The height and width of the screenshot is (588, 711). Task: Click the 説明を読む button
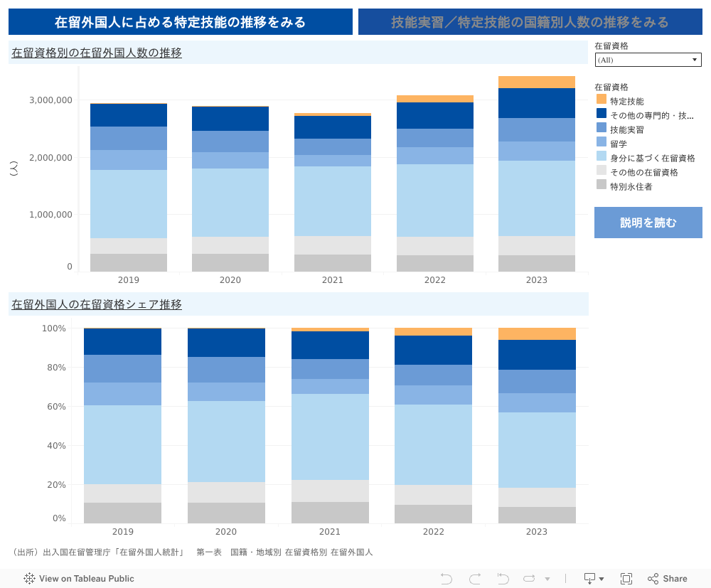648,223
